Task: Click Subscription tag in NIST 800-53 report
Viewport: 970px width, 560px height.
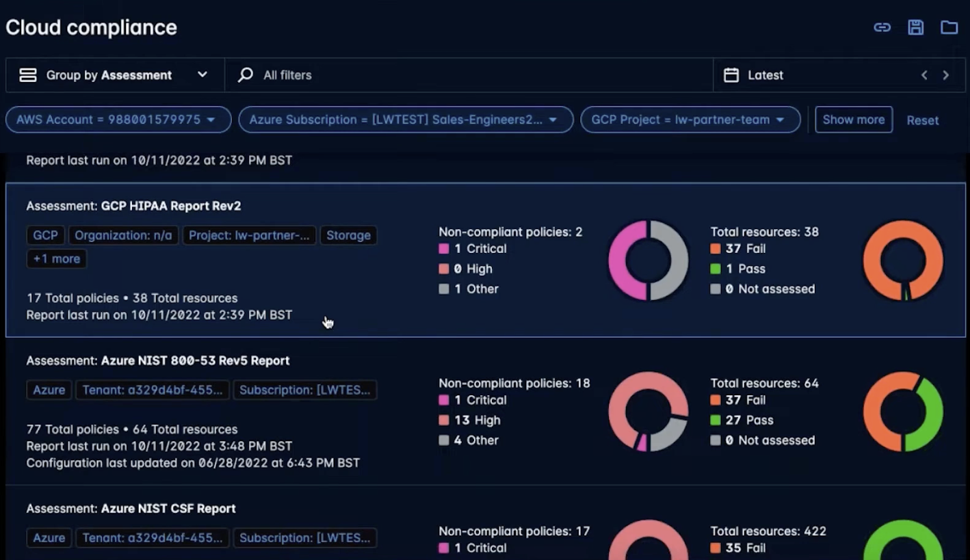Action: tap(305, 390)
